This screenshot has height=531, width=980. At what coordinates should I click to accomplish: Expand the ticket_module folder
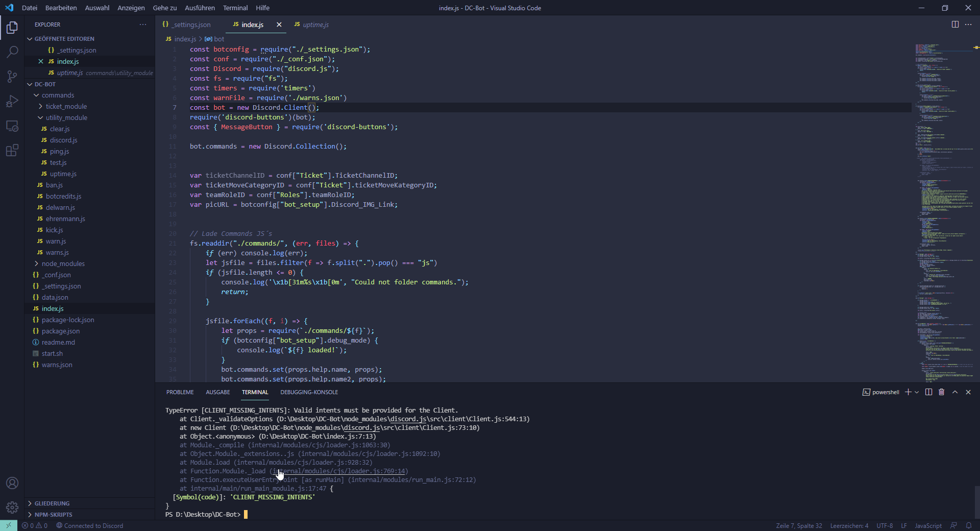(66, 106)
